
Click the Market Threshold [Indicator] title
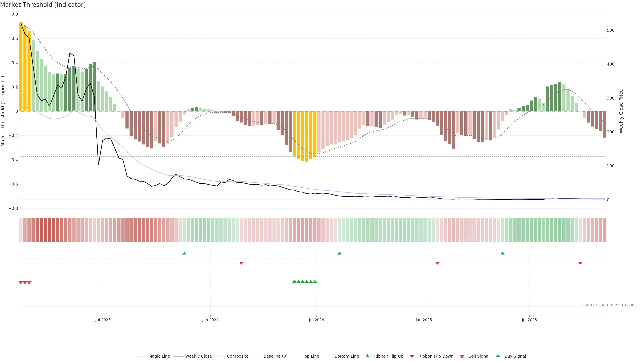tap(43, 5)
